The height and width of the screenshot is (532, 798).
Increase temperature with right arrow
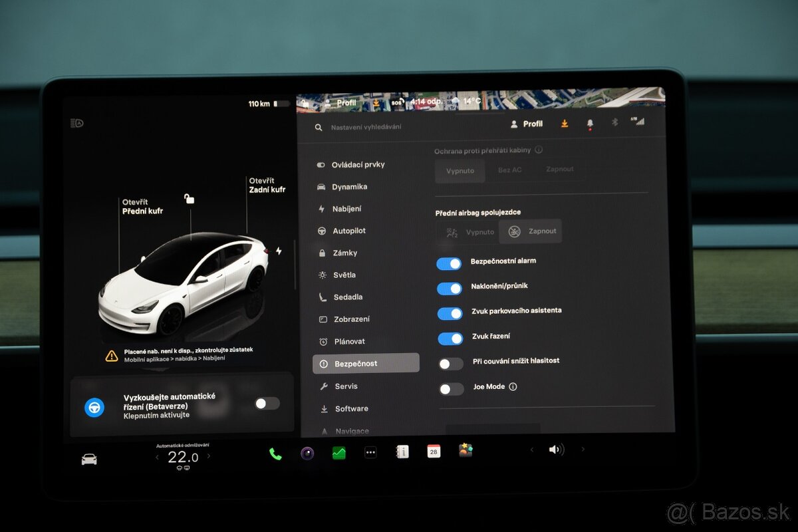point(209,456)
